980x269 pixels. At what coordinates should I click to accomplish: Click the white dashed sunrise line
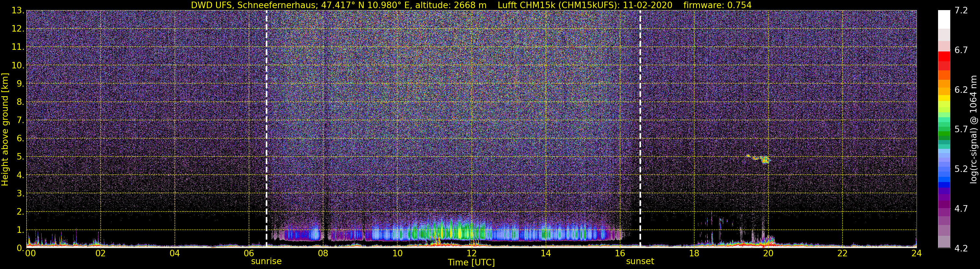(266, 129)
